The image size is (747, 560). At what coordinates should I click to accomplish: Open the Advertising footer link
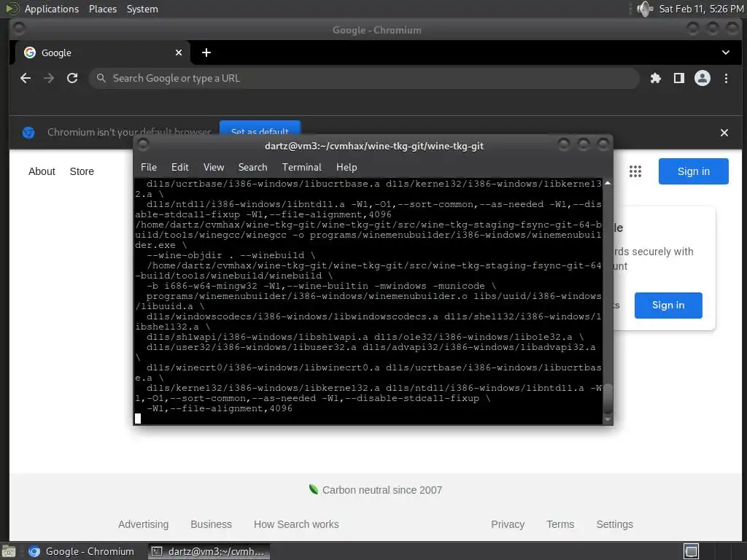pyautogui.click(x=144, y=524)
